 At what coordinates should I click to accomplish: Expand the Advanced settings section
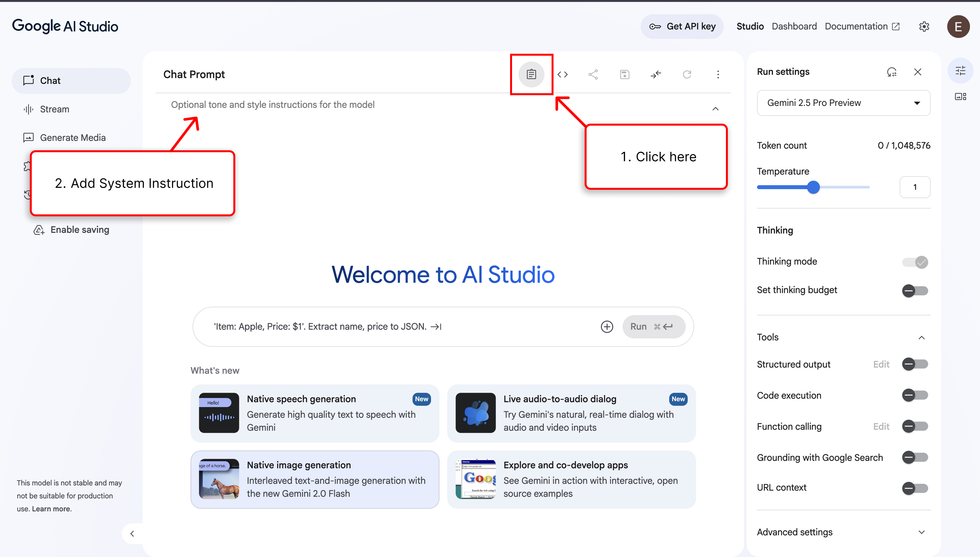point(844,532)
